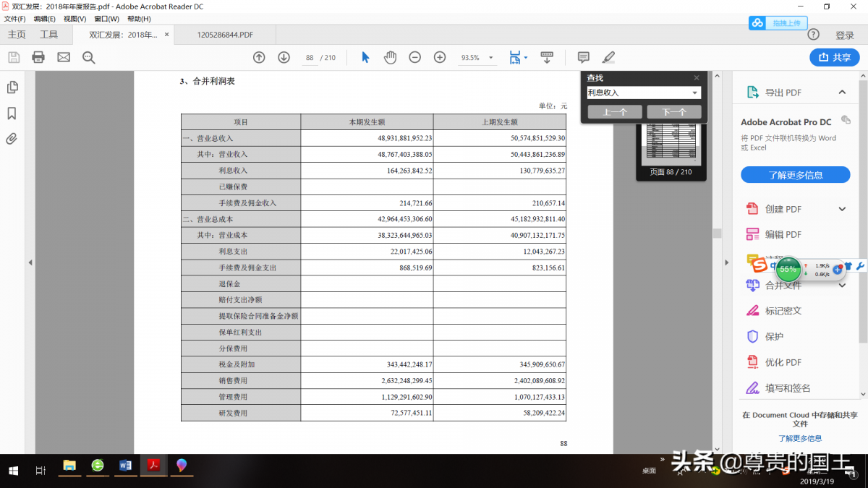868x488 pixels.
Task: Open the bookmarks panel in left sidebar
Action: pos(12,114)
